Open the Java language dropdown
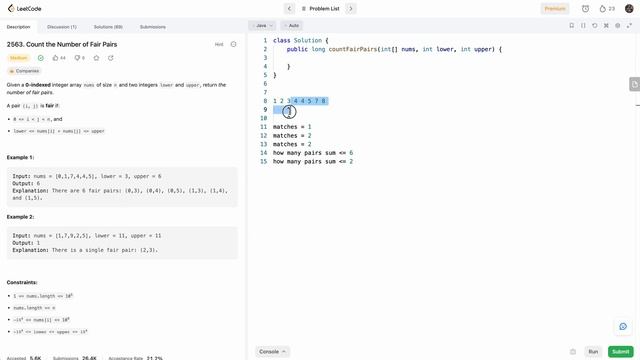The height and width of the screenshot is (360, 640). pos(262,26)
